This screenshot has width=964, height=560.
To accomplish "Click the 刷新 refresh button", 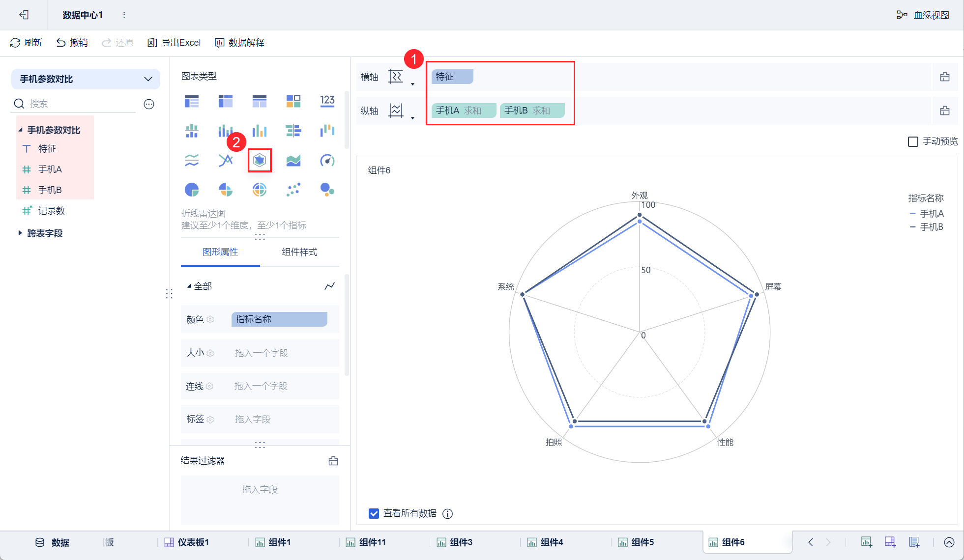I will (26, 43).
